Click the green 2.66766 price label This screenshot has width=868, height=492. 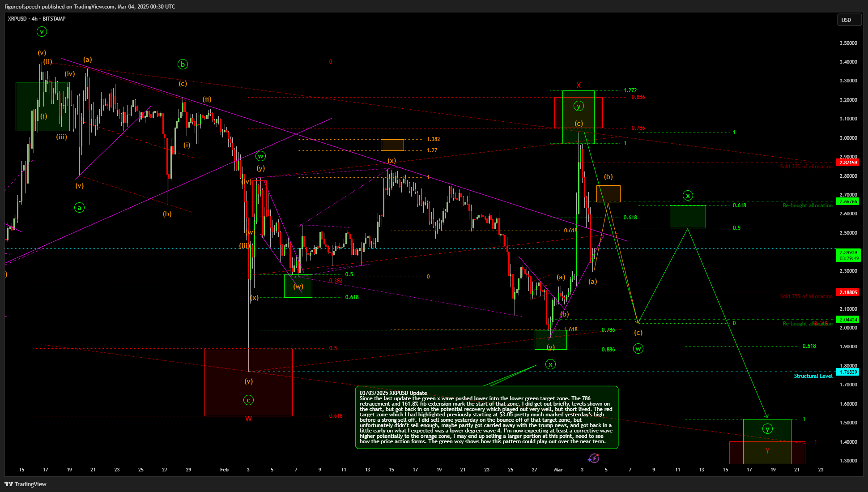click(848, 201)
